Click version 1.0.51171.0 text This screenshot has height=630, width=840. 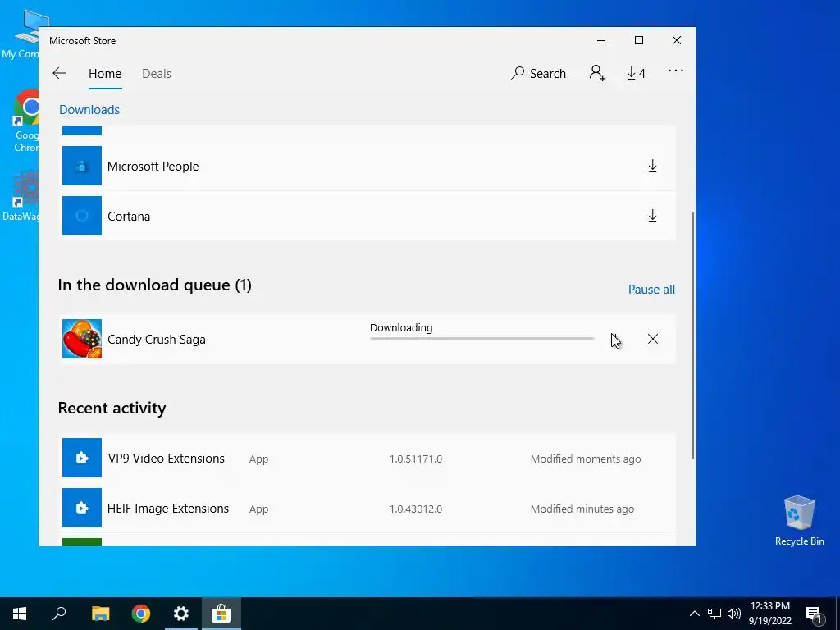pyautogui.click(x=416, y=459)
